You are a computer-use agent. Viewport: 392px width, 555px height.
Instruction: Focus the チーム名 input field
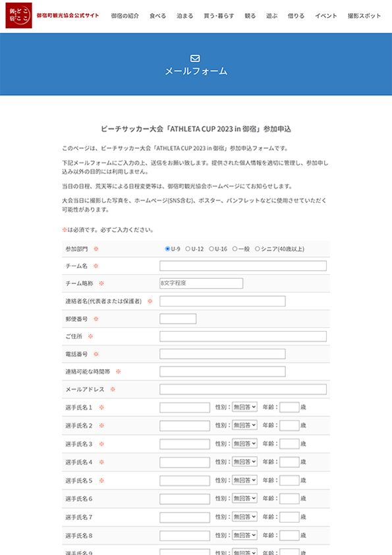click(x=243, y=266)
